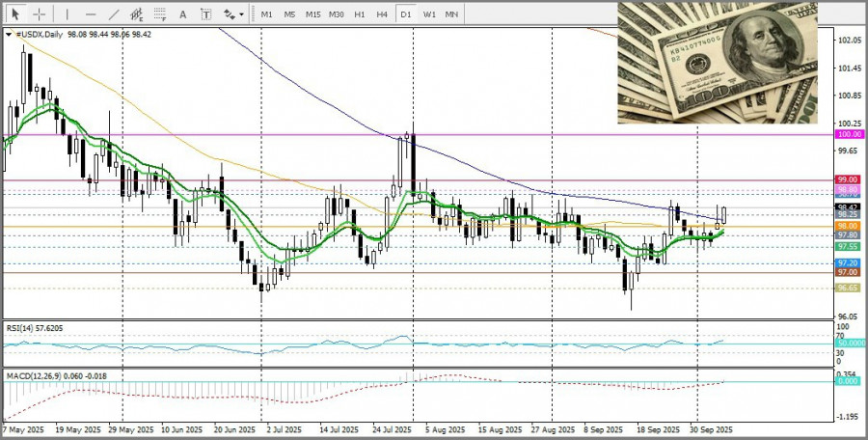Open the arrows objects dropdown
Viewport: 868px width, 440px height.
(x=232, y=14)
